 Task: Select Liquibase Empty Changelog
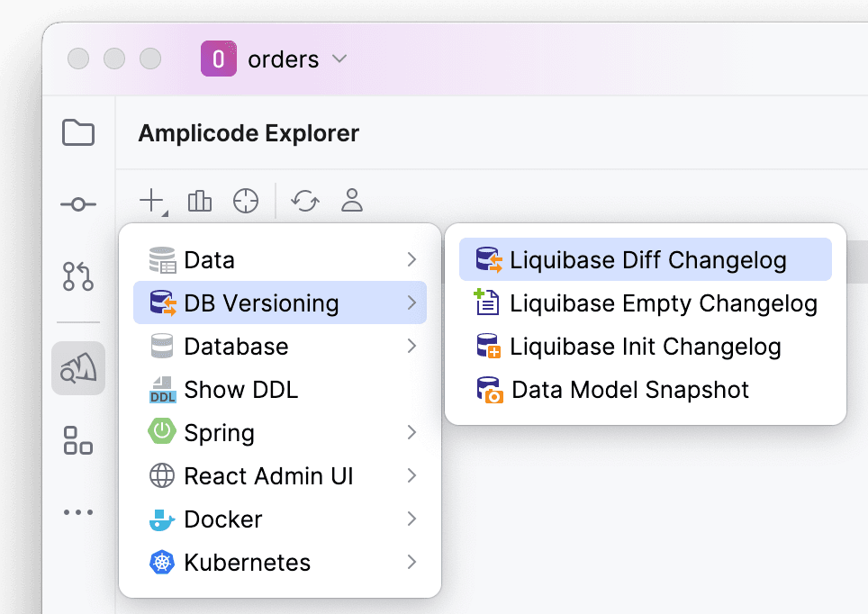pos(646,302)
